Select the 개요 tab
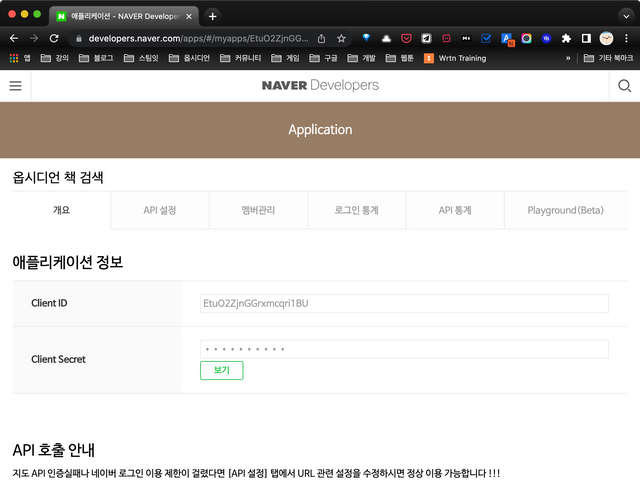 coord(61,210)
